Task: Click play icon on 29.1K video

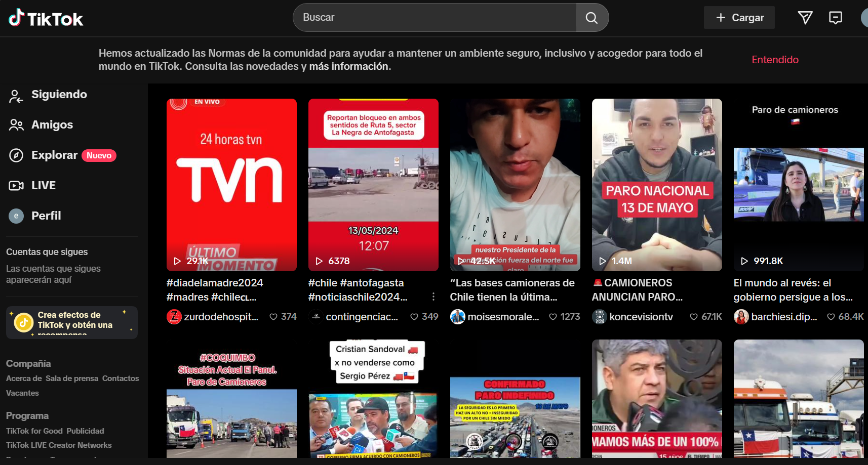Action: [x=177, y=261]
